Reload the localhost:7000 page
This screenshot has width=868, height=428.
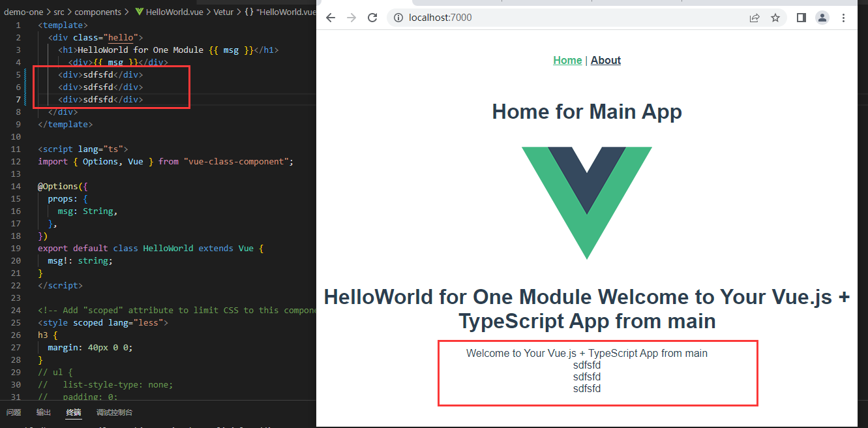point(372,18)
